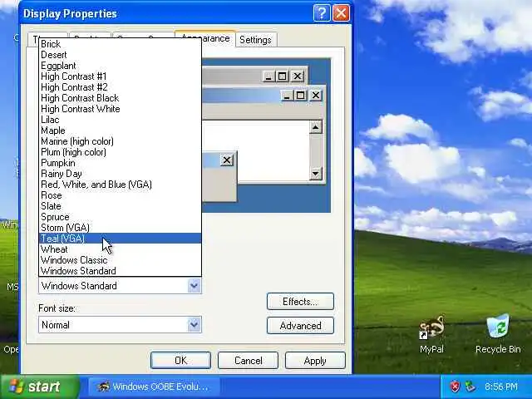Click the red security shield tray icon

pos(455,387)
